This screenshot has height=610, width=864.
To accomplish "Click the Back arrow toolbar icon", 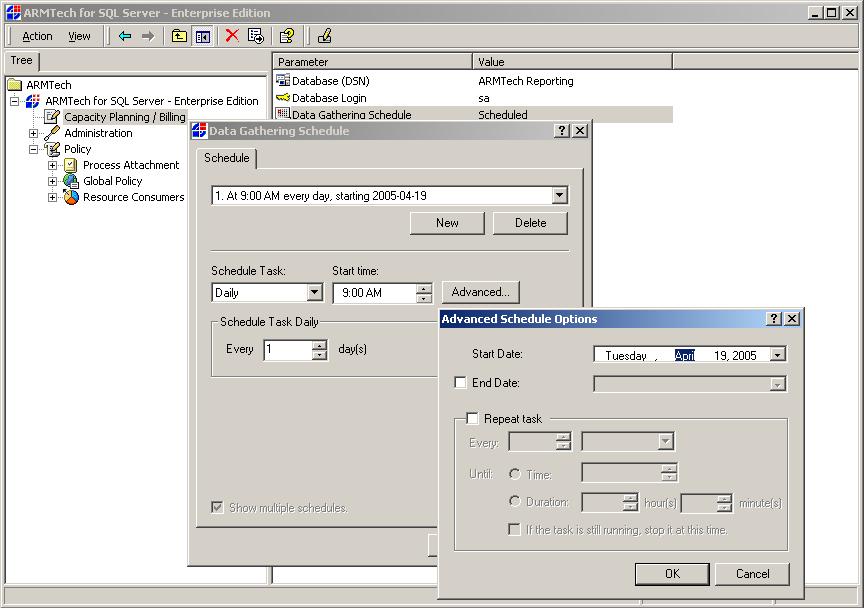I will tap(125, 36).
